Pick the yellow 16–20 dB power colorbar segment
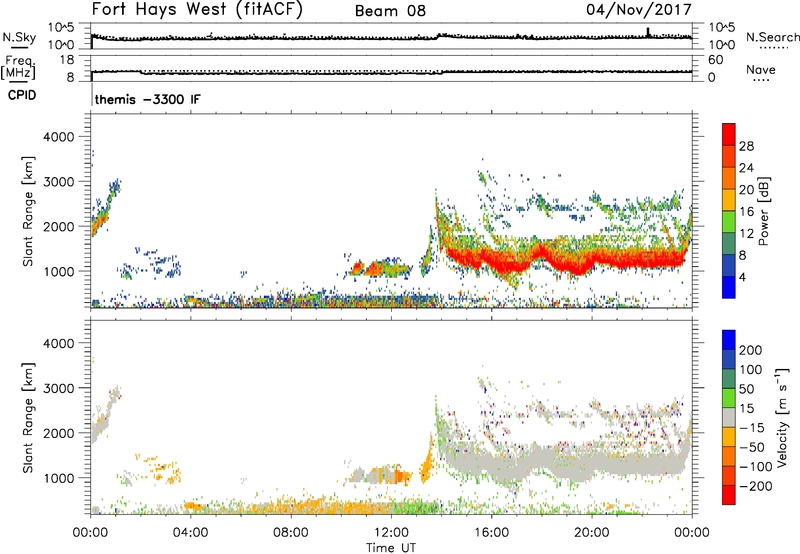 point(729,200)
